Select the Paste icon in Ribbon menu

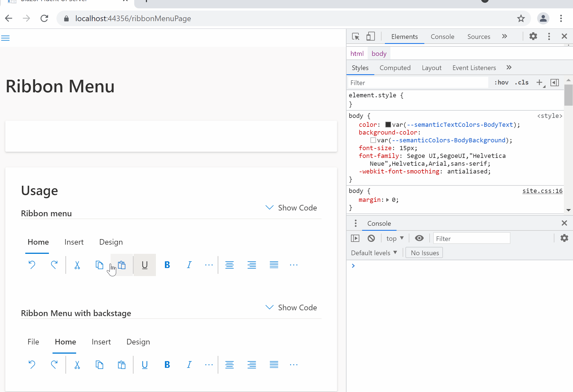[122, 265]
